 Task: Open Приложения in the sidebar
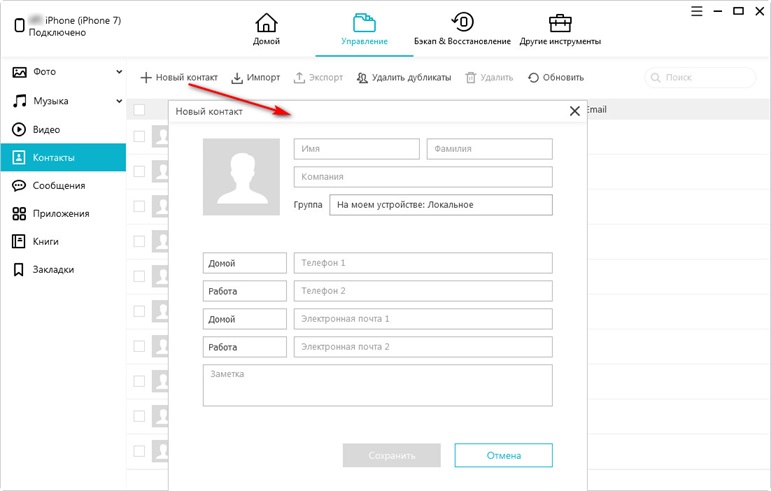click(63, 214)
